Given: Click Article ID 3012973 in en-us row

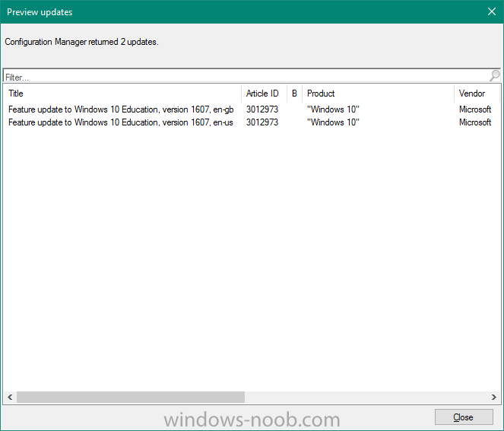Looking at the screenshot, I should [262, 122].
